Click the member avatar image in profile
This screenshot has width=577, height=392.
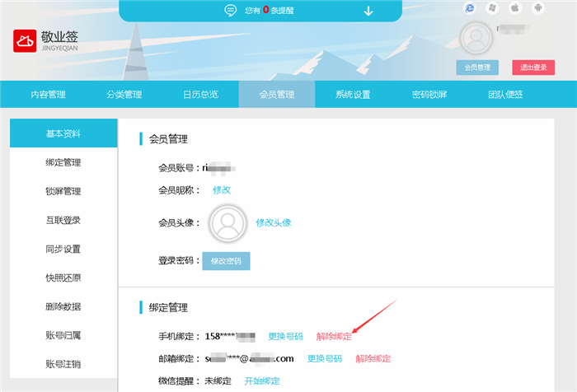click(228, 223)
